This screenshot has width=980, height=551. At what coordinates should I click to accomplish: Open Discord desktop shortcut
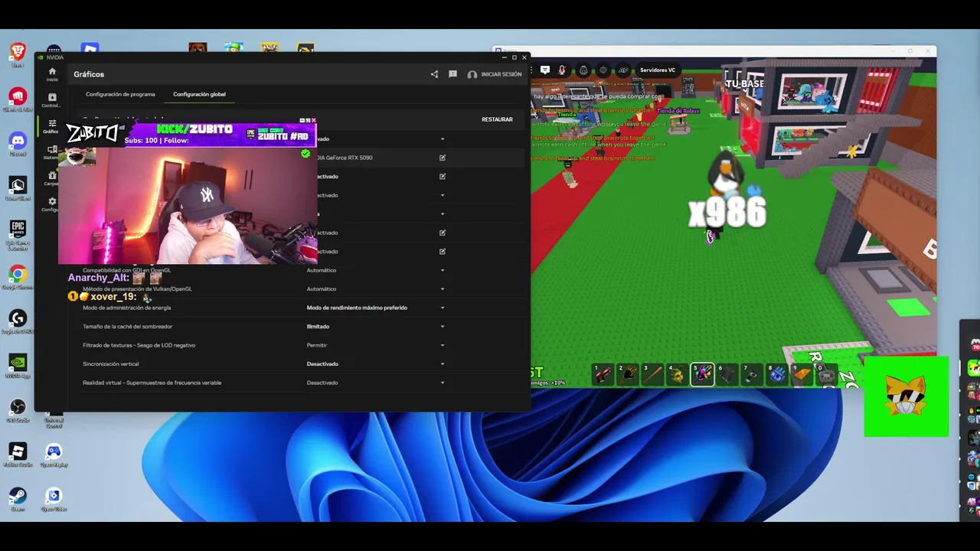pos(18,143)
